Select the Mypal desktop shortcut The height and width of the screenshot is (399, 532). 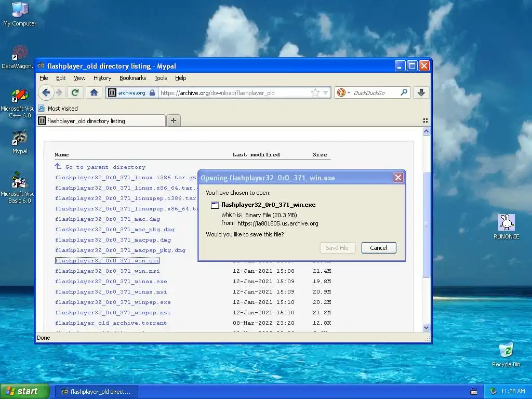pyautogui.click(x=20, y=142)
